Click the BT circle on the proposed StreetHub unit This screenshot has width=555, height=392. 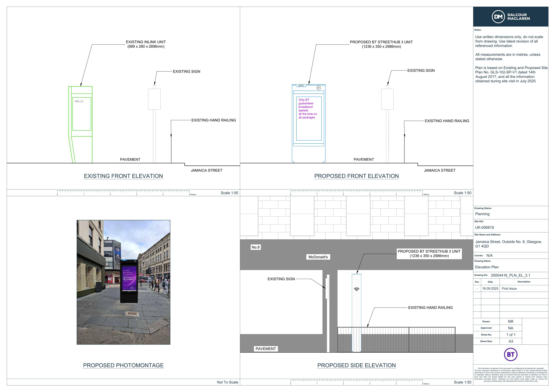click(x=319, y=88)
